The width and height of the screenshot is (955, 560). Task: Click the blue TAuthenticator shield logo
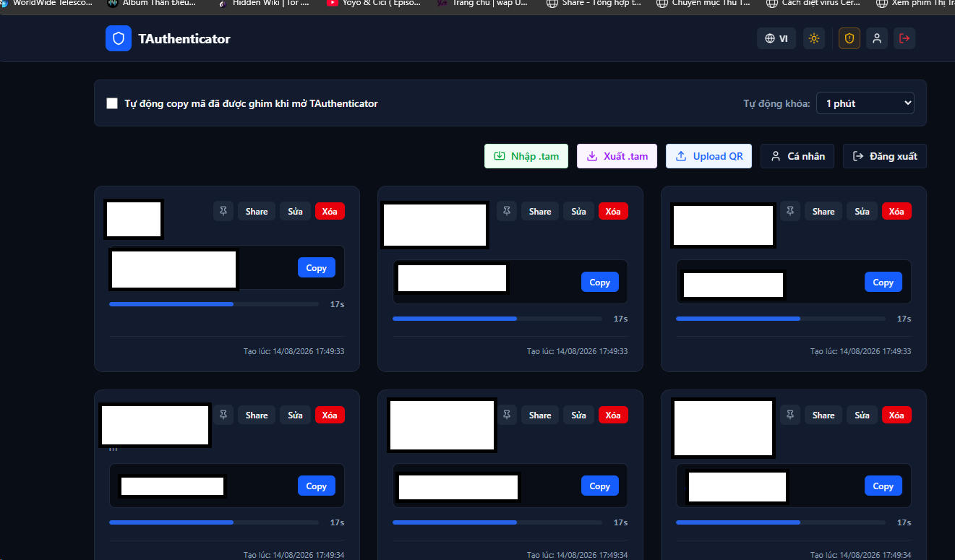click(x=119, y=38)
